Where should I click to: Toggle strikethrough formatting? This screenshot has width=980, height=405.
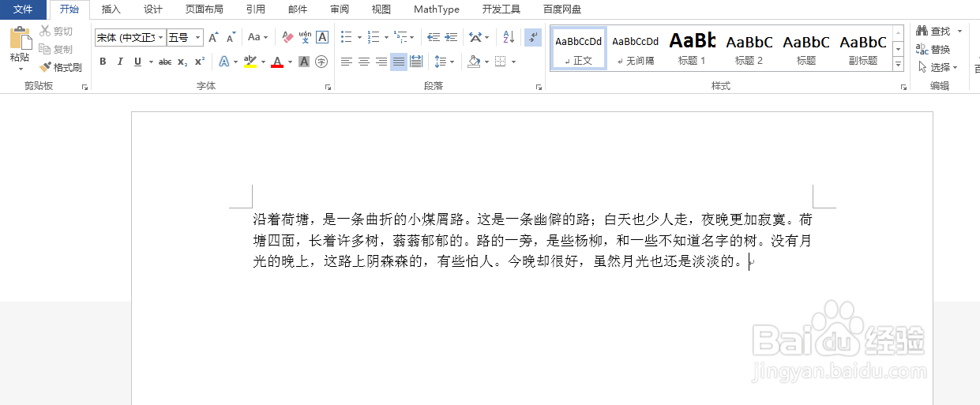tap(165, 62)
